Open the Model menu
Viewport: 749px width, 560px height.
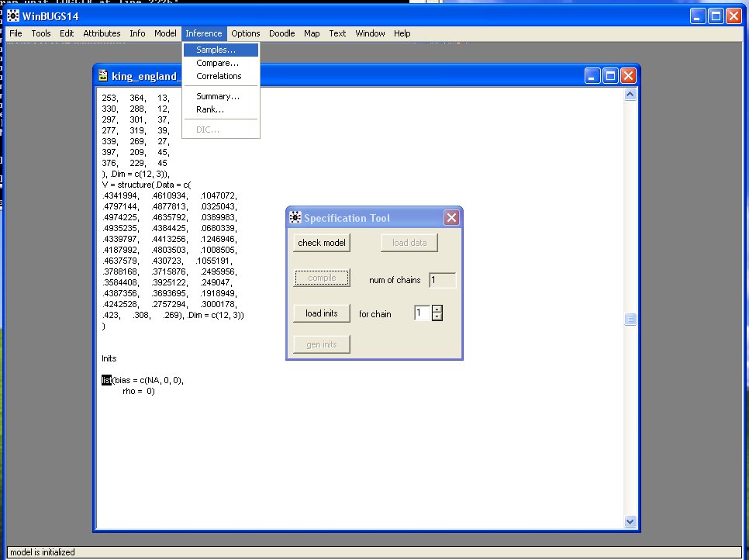pyautogui.click(x=165, y=33)
